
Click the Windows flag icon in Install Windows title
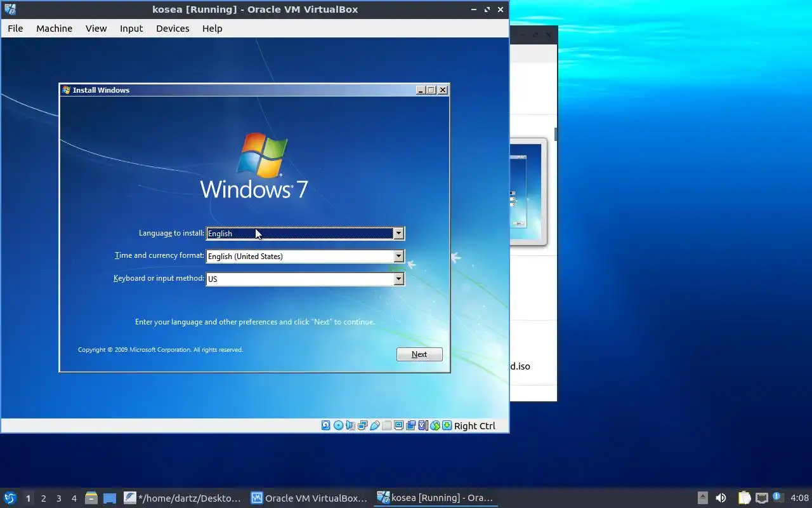pos(66,90)
